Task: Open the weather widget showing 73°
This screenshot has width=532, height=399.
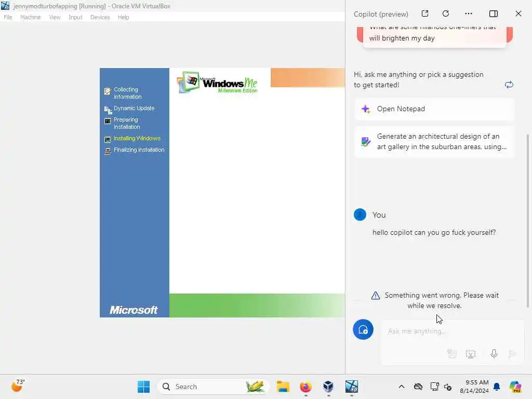Action: [x=18, y=386]
